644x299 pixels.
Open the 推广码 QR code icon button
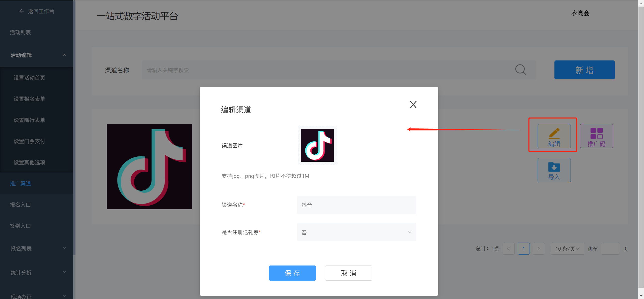[x=596, y=136]
